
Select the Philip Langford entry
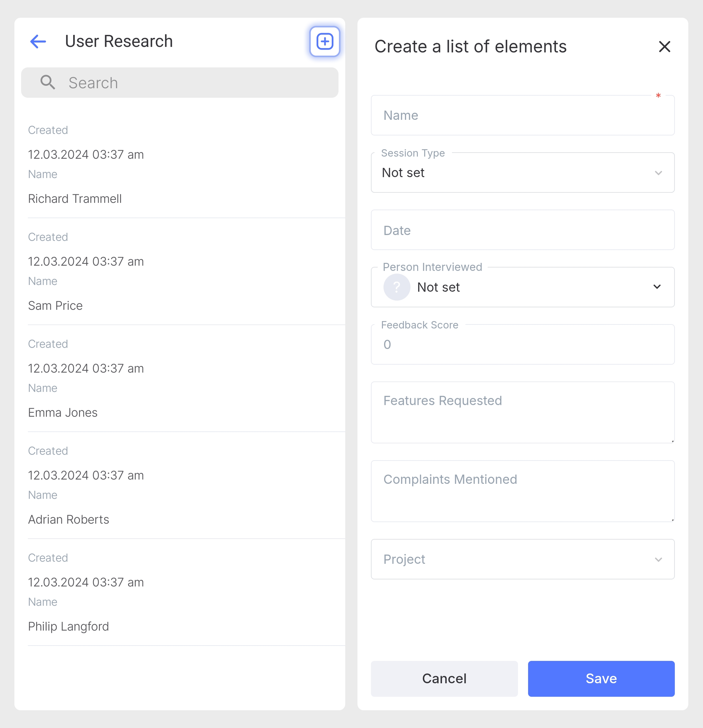point(69,627)
